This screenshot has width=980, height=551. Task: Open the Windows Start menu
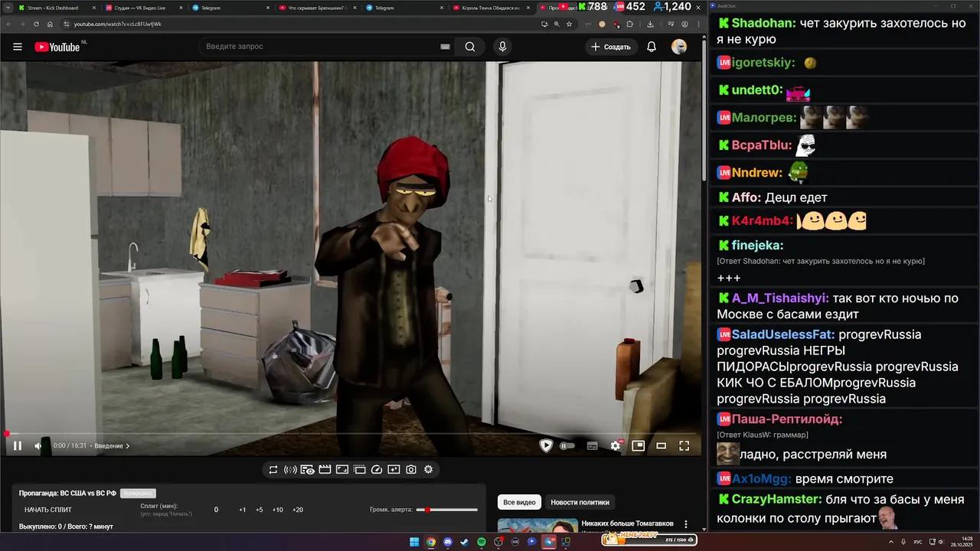[x=414, y=542]
